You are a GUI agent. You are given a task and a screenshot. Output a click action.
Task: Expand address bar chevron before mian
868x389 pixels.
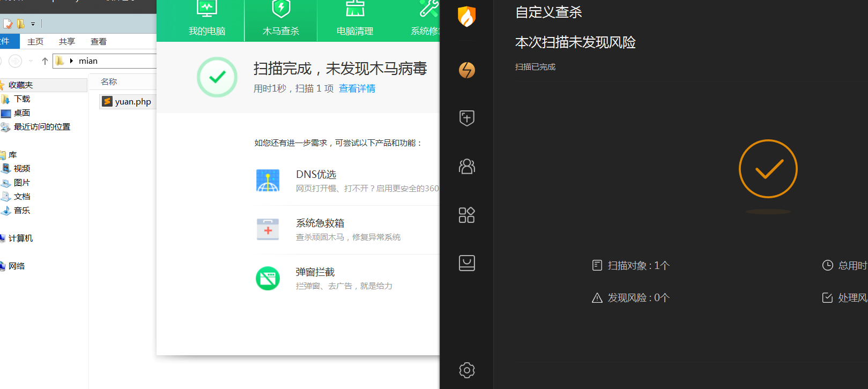point(71,61)
